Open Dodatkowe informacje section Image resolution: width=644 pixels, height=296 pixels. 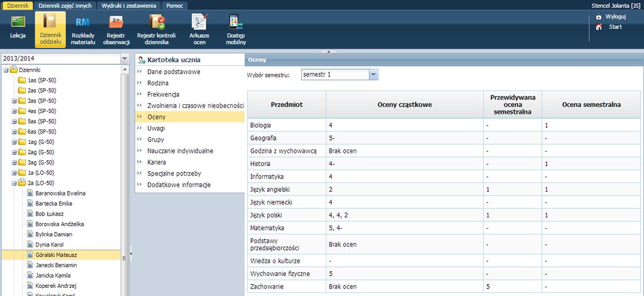pyautogui.click(x=179, y=185)
